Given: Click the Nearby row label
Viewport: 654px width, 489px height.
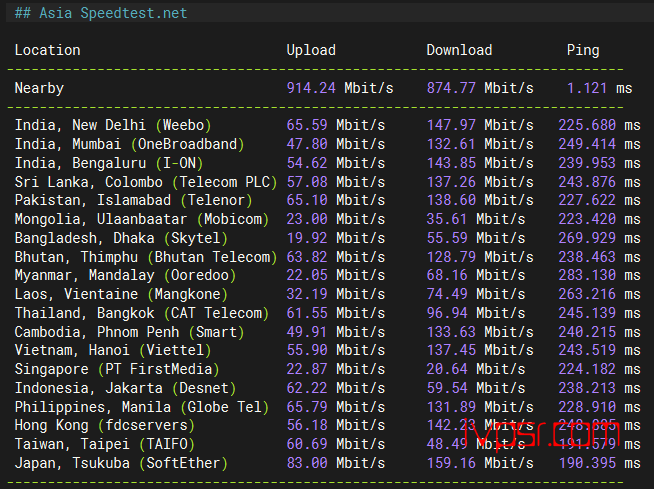Looking at the screenshot, I should pyautogui.click(x=39, y=88).
